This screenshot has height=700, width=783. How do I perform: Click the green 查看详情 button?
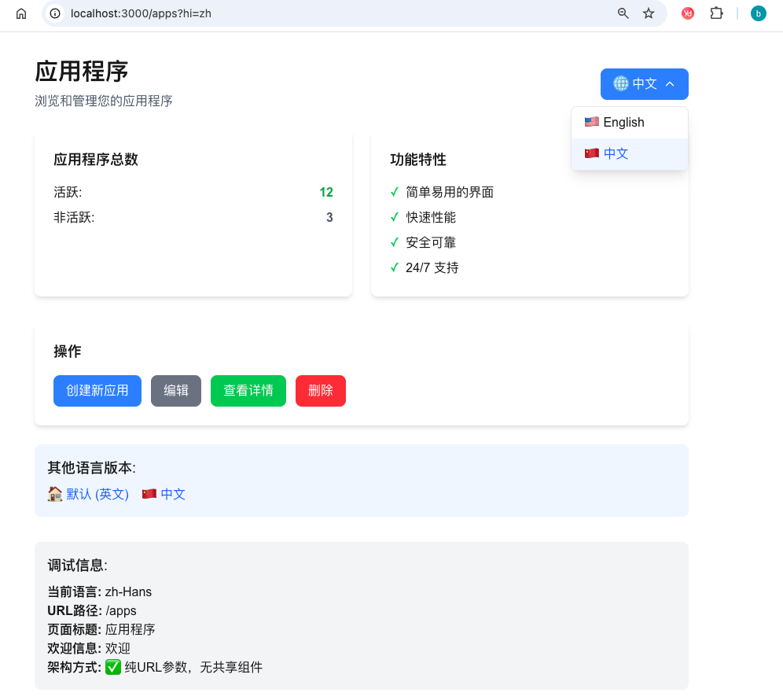[248, 391]
